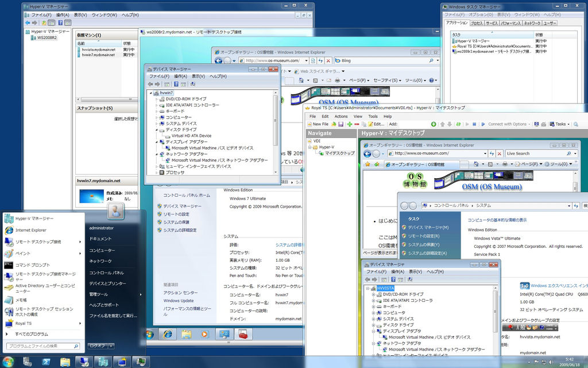Open the Windows Start orb on the host taskbar
This screenshot has width=588, height=368.
[7, 362]
